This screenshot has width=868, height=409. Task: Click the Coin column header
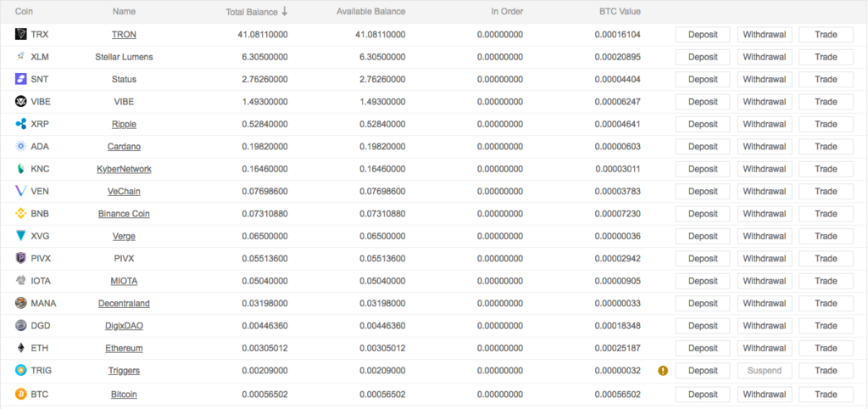24,11
